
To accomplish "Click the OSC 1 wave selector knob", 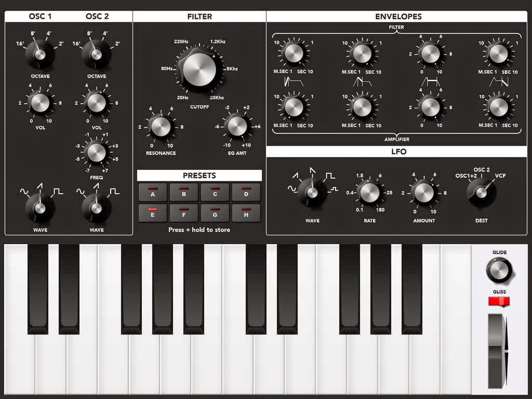I will (x=40, y=208).
